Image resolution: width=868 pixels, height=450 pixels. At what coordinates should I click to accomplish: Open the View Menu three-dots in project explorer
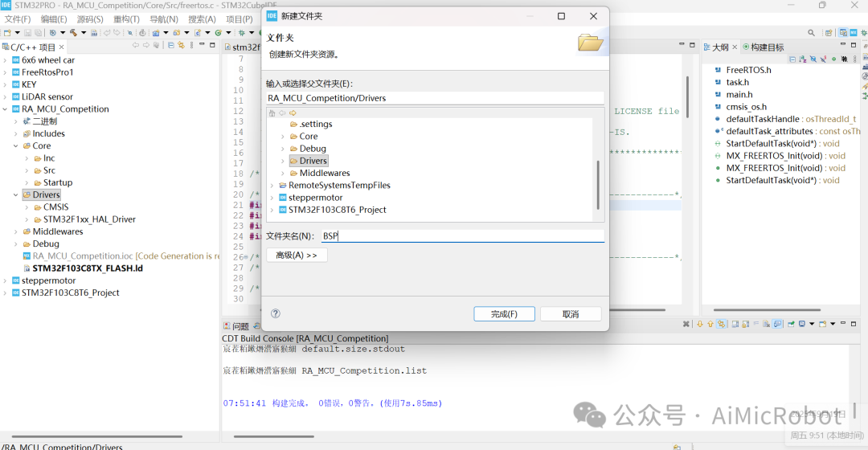tap(191, 45)
